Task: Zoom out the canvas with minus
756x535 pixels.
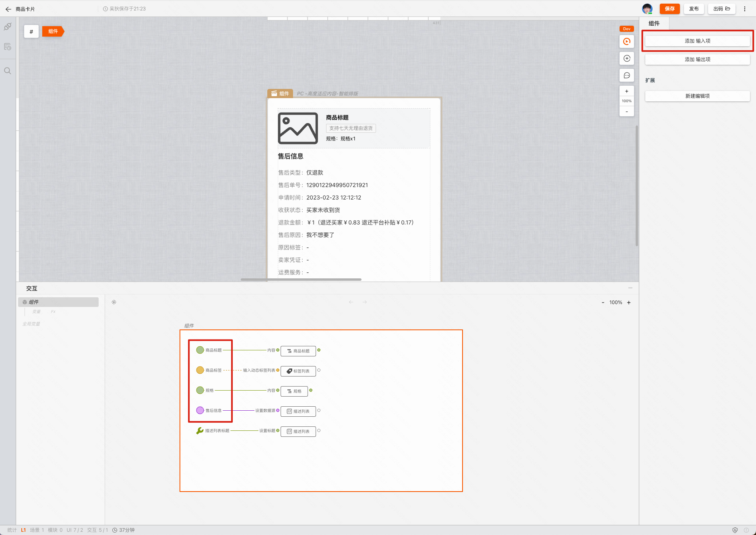Action: [627, 111]
